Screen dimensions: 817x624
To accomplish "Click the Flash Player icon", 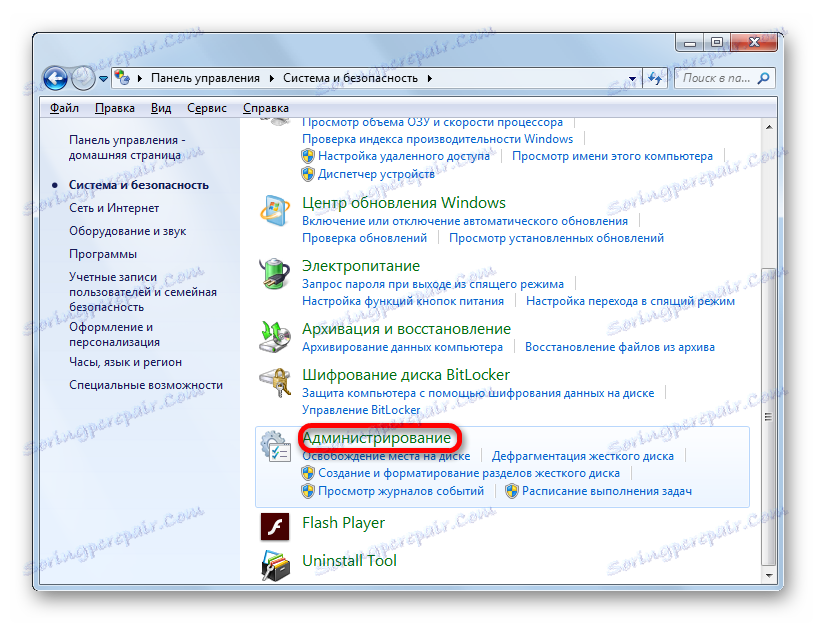I will [x=275, y=527].
